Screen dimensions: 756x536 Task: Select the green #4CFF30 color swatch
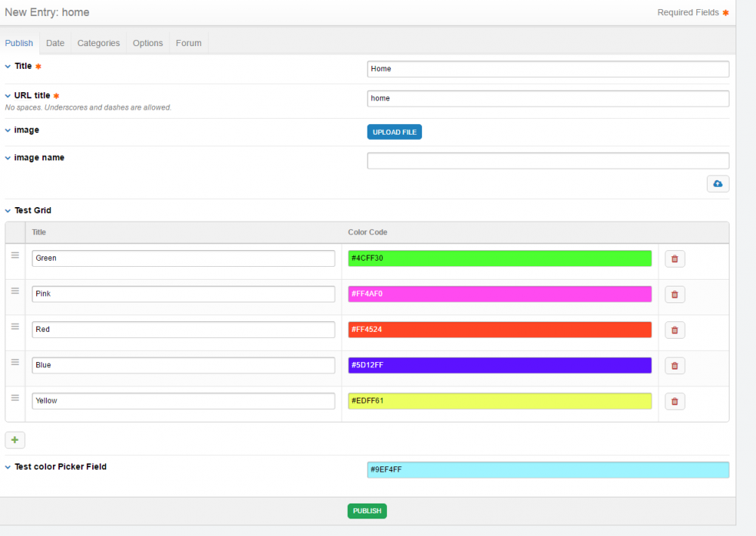tap(499, 259)
